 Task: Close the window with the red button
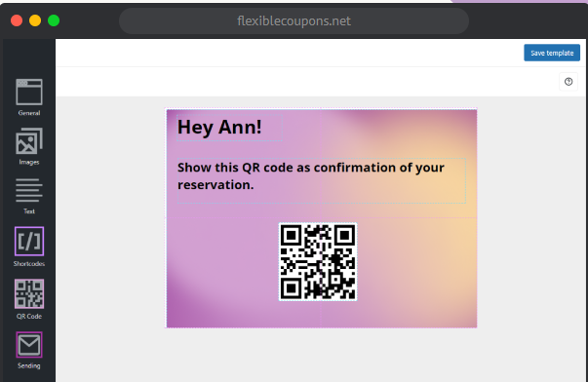coord(17,20)
